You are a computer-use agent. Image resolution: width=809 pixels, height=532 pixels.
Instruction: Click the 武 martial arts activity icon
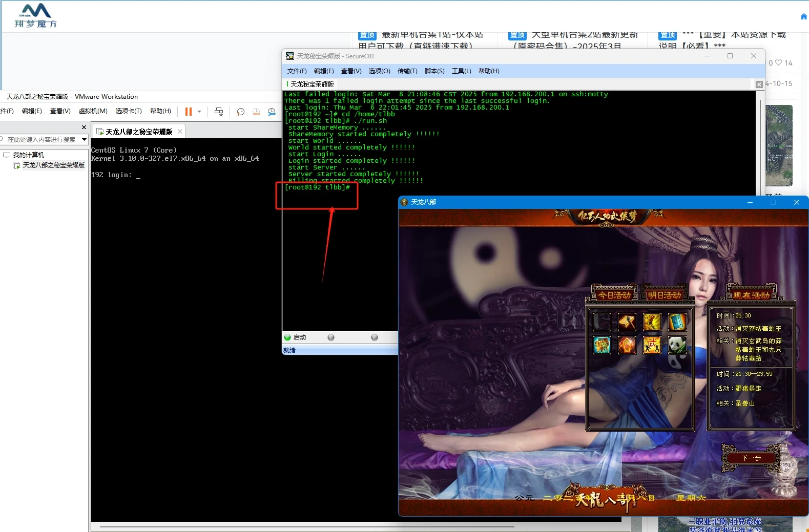[x=652, y=345]
